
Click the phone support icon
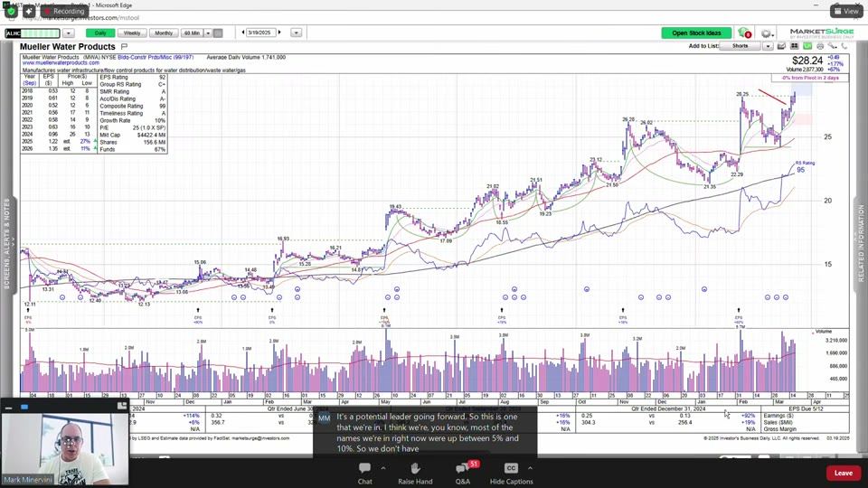[844, 46]
